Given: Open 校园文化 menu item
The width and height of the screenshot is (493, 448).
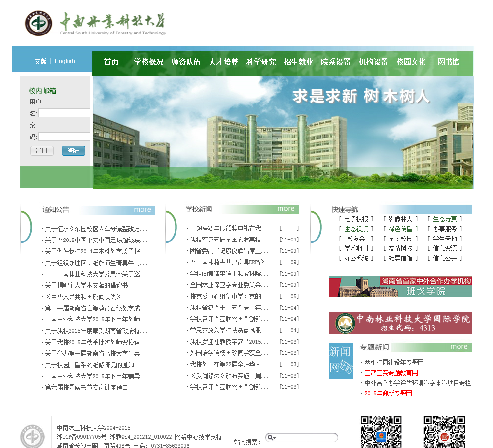Looking at the screenshot, I should pos(411,62).
